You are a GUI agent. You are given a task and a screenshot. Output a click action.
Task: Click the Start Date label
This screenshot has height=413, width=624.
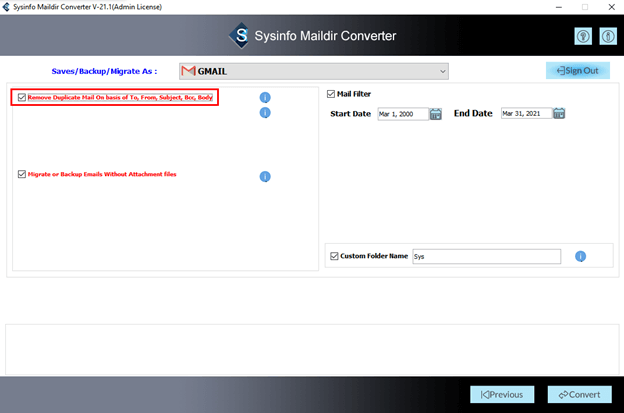(x=350, y=114)
